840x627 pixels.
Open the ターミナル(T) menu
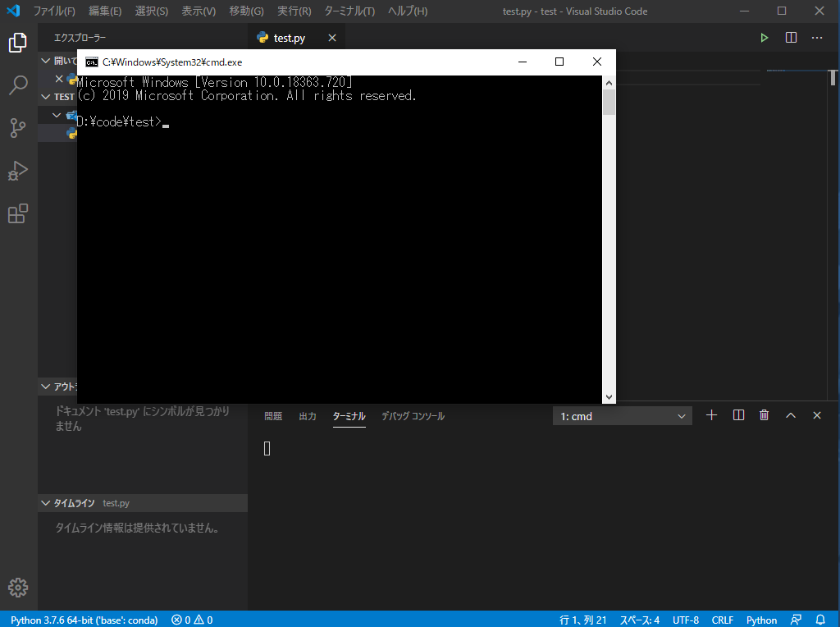click(x=349, y=11)
